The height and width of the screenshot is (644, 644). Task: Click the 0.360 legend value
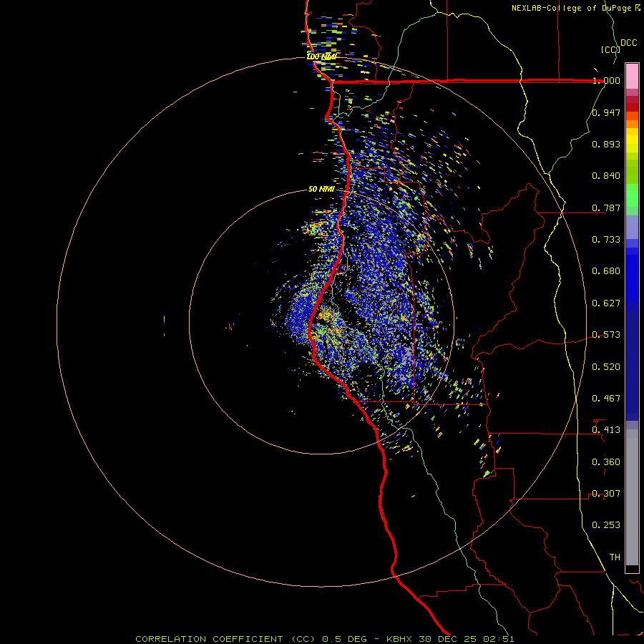coord(606,462)
